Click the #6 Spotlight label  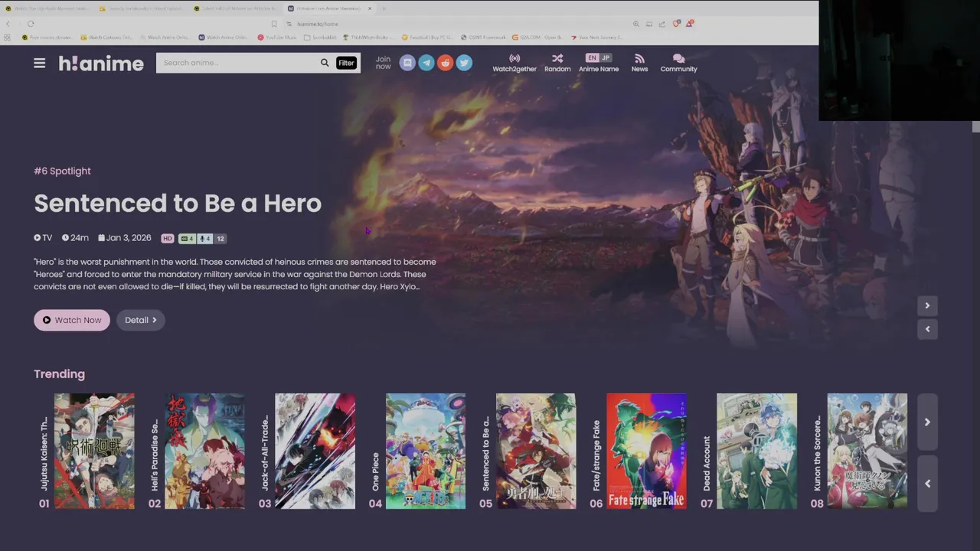62,171
